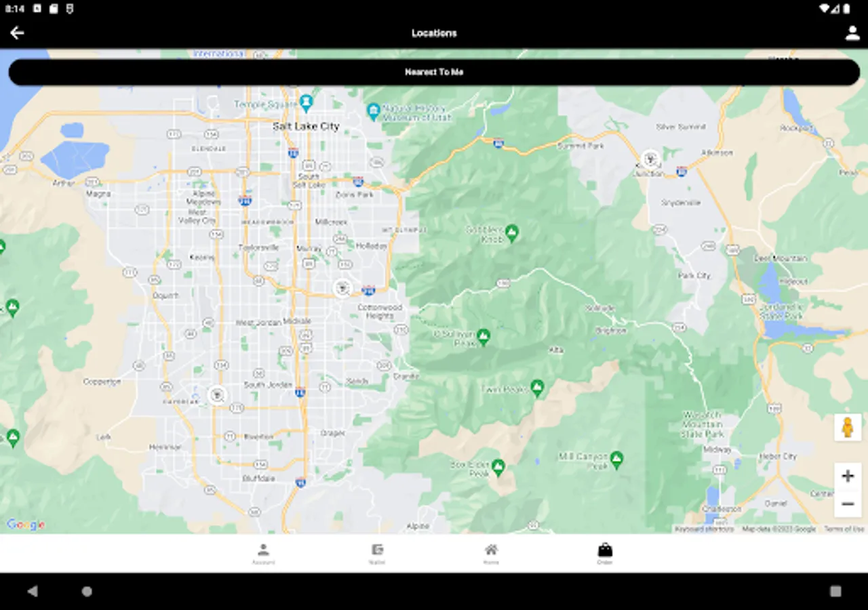Image resolution: width=868 pixels, height=610 pixels.
Task: Click the Millcreek map label
Action: tap(331, 222)
